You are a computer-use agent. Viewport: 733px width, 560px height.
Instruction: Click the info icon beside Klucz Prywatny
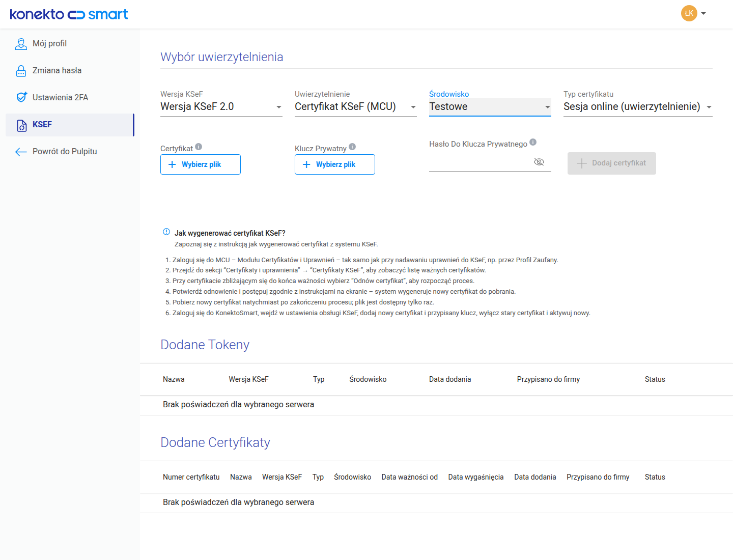(x=352, y=147)
